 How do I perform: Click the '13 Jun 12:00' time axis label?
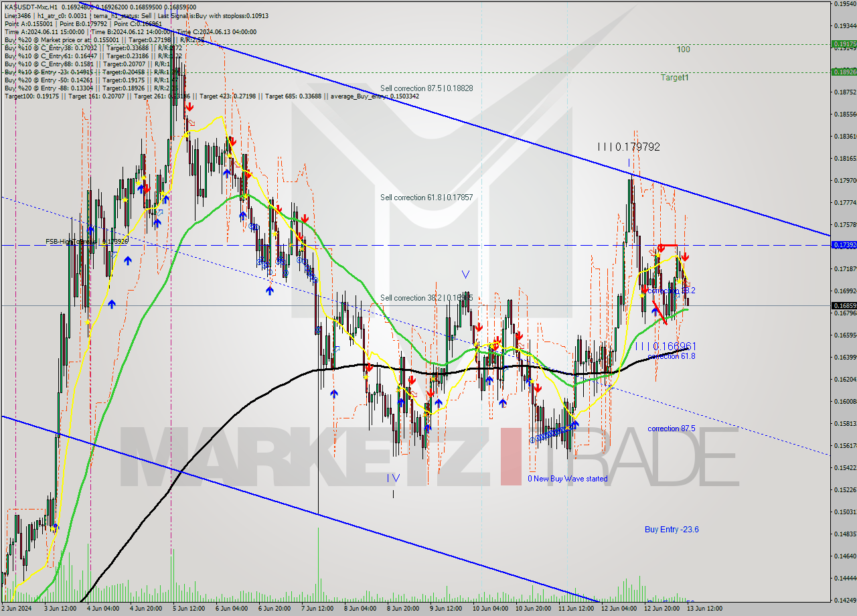click(704, 609)
